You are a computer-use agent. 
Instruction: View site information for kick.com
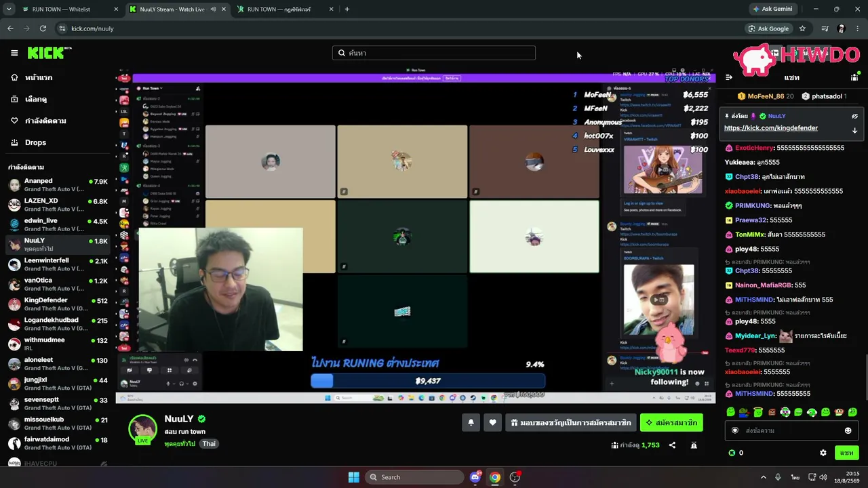[62, 28]
